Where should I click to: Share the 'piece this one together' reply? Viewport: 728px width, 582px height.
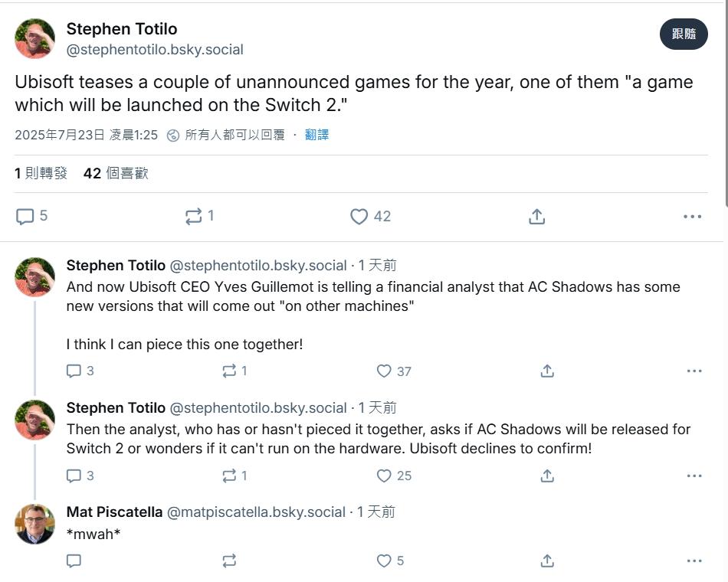(547, 371)
